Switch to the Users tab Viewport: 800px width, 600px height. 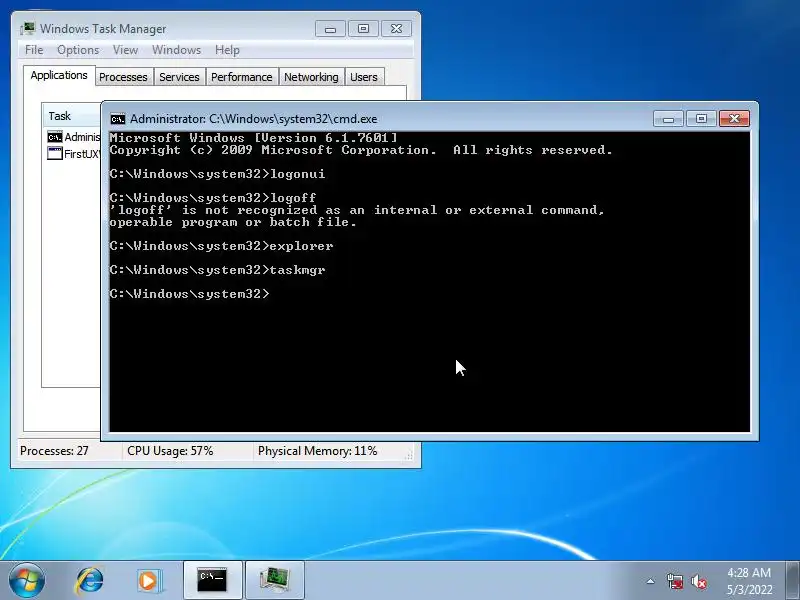(364, 77)
